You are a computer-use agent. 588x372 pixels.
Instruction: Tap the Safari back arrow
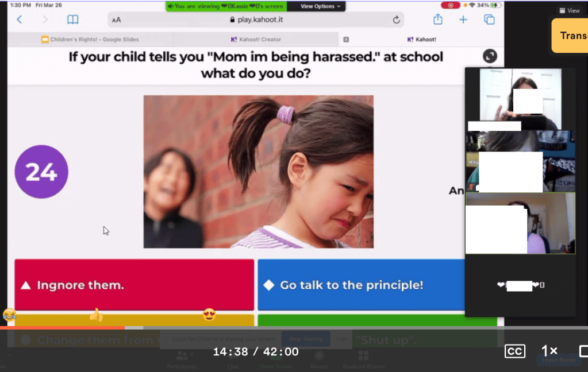[x=19, y=20]
